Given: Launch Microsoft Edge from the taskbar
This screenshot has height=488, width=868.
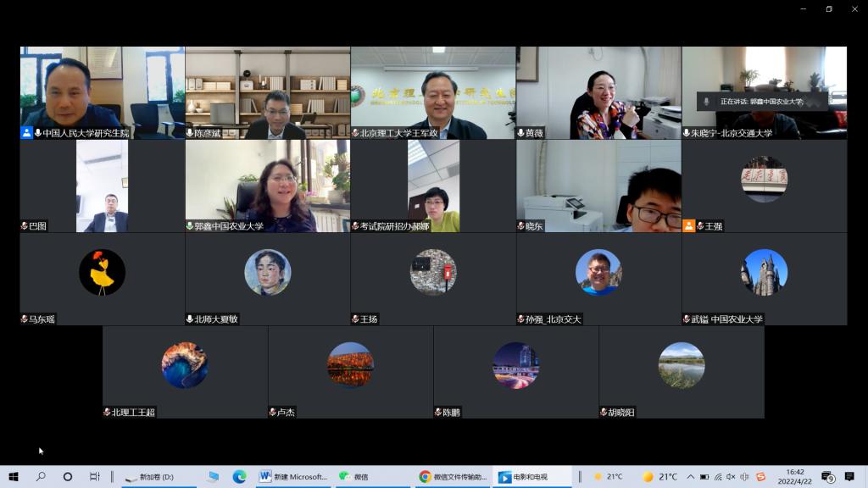Looking at the screenshot, I should [240, 477].
